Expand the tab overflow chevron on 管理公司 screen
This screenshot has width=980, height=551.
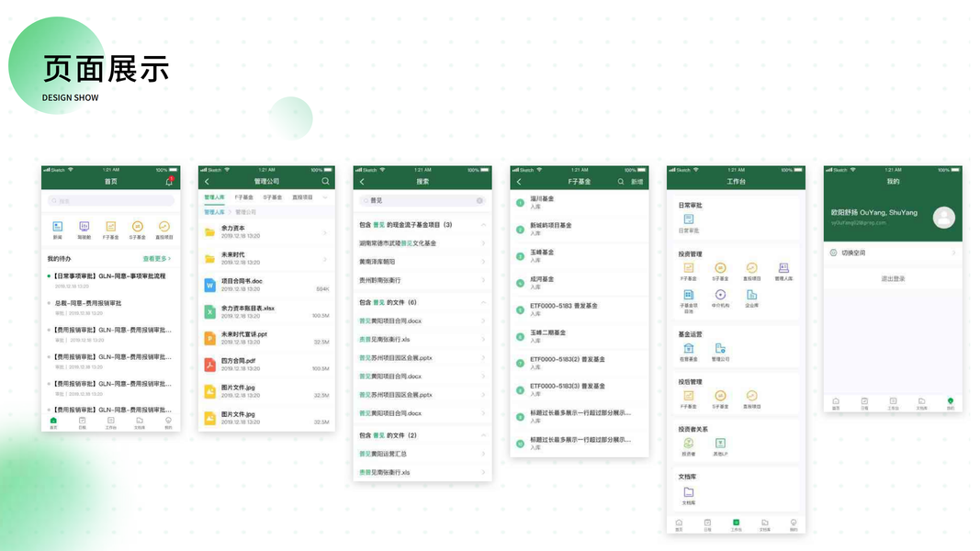point(325,197)
